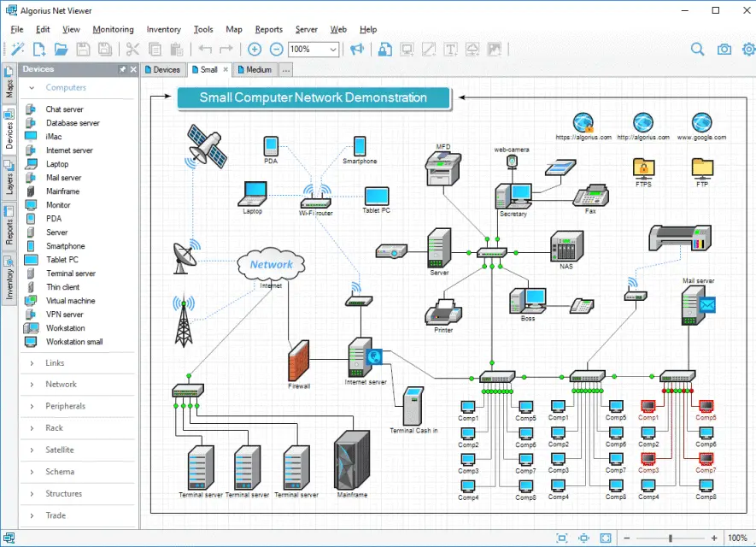
Task: Open the Layers side panel tab
Action: click(x=9, y=179)
